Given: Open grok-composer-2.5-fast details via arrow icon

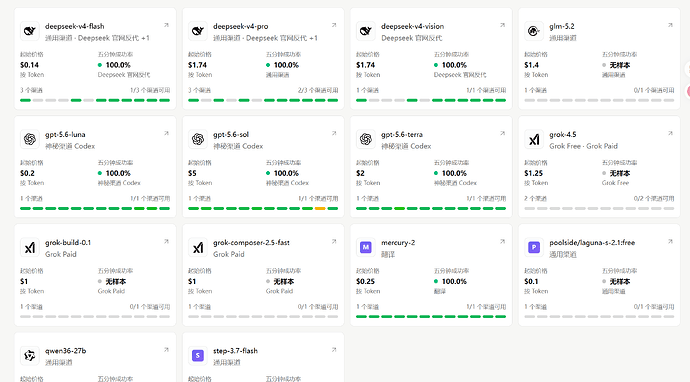Looking at the screenshot, I should pyautogui.click(x=334, y=241).
